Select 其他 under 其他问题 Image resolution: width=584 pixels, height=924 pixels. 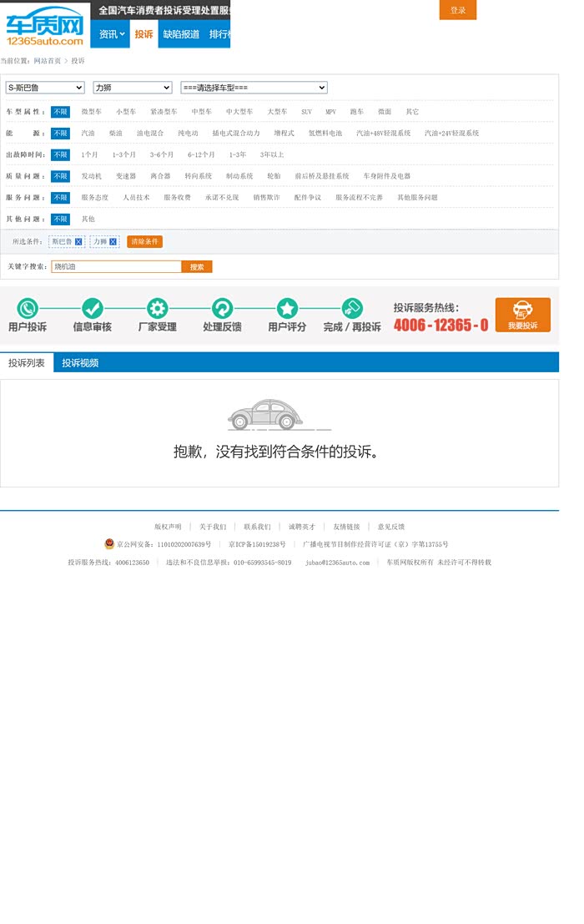[x=88, y=219]
